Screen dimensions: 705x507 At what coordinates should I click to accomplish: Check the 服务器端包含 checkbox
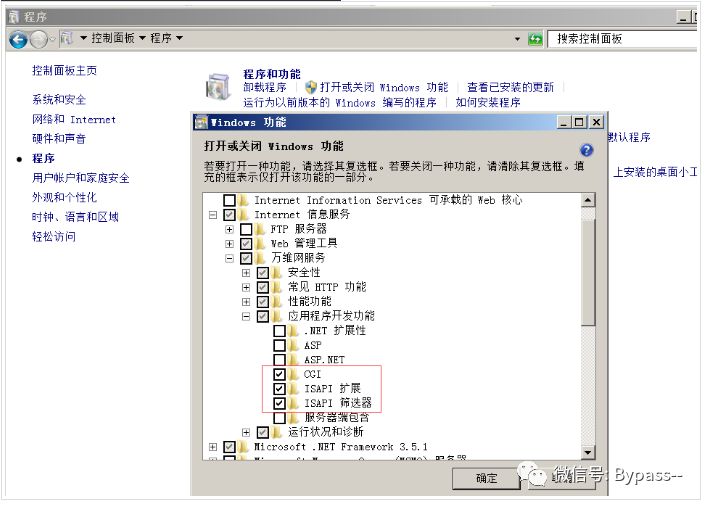[279, 418]
